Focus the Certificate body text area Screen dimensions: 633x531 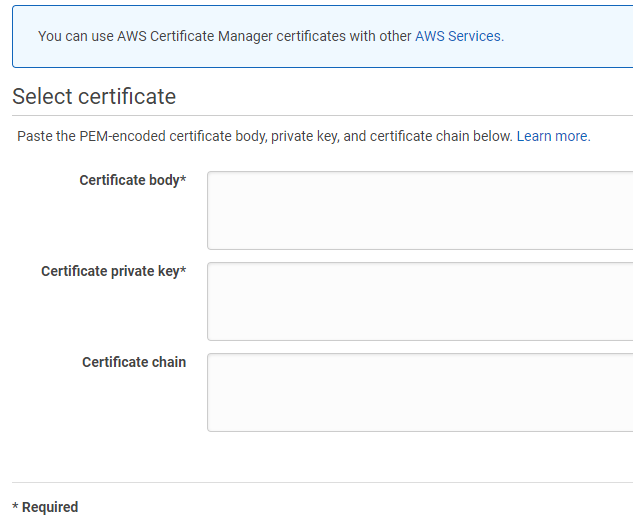(x=420, y=210)
